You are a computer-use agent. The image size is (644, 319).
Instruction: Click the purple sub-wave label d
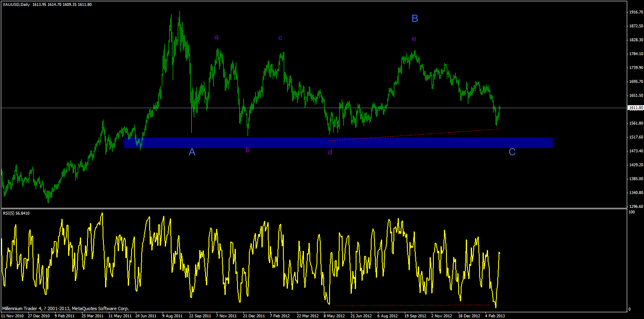330,152
